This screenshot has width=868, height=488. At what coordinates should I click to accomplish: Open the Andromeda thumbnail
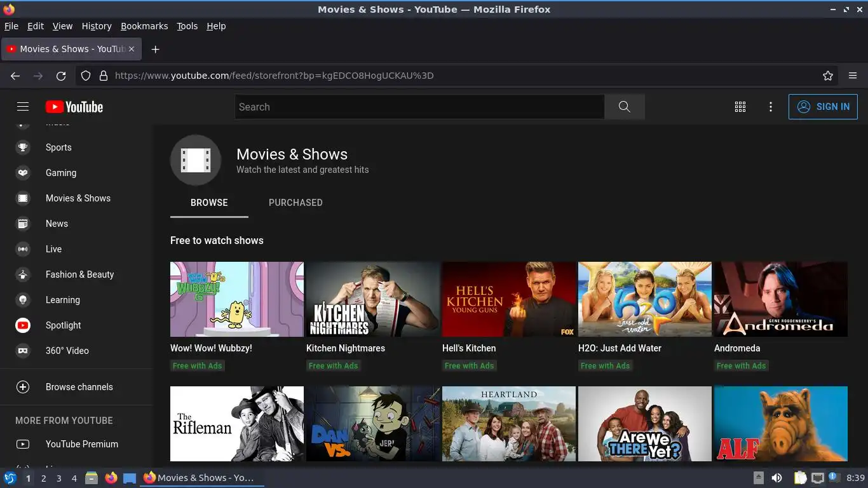781,299
